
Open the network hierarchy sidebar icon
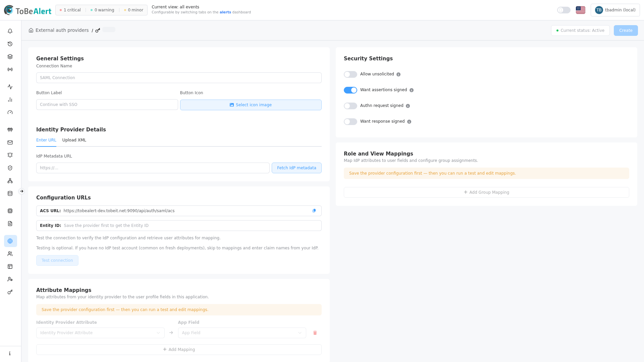[x=10, y=181]
